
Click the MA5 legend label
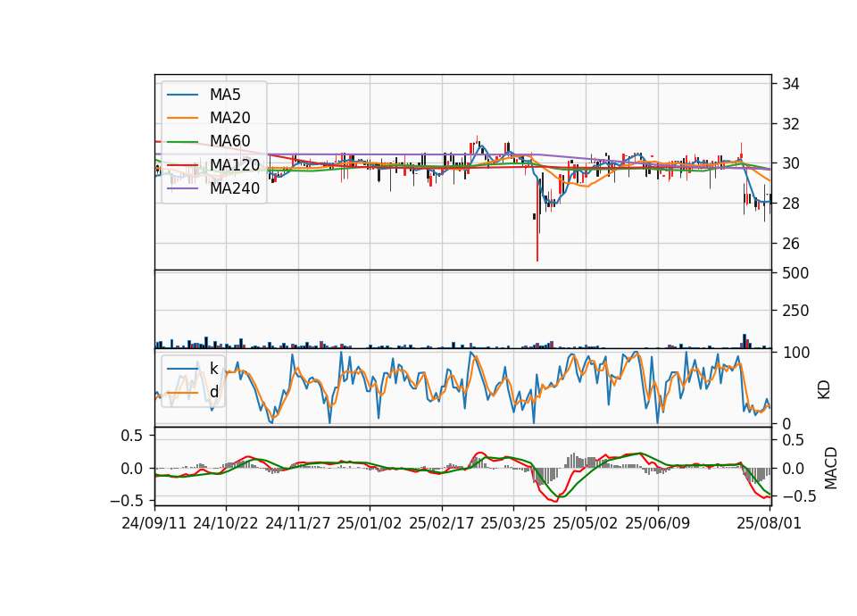coord(225,95)
